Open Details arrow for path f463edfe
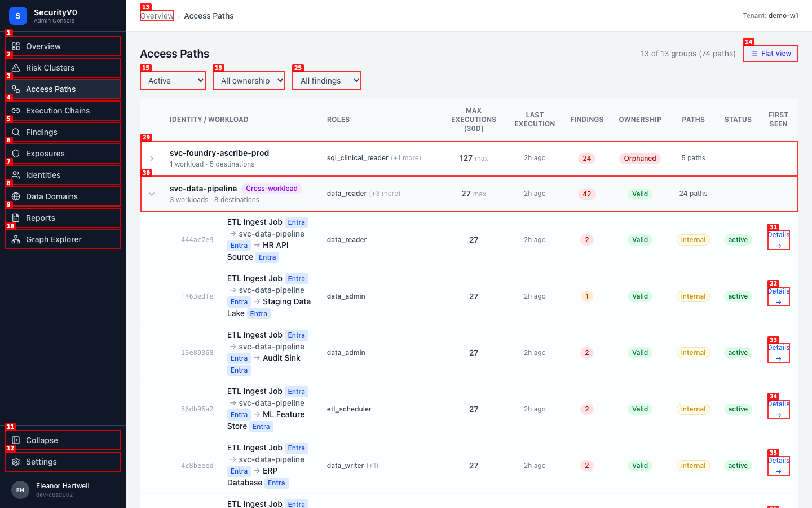812x508 pixels. tap(779, 302)
